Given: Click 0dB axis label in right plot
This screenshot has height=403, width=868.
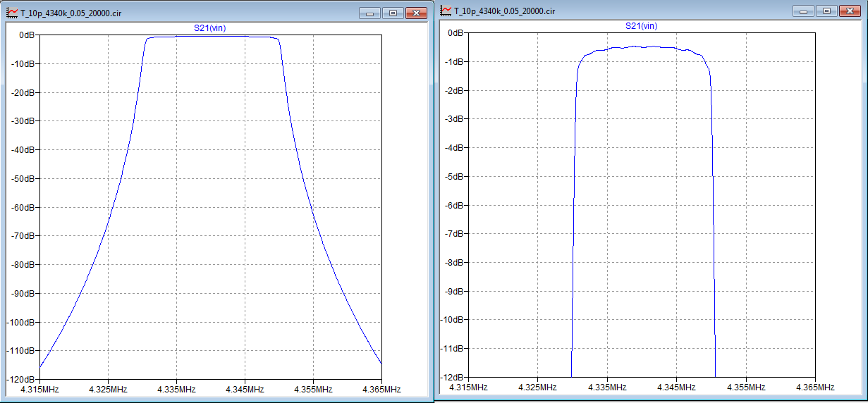Looking at the screenshot, I should click(x=456, y=32).
